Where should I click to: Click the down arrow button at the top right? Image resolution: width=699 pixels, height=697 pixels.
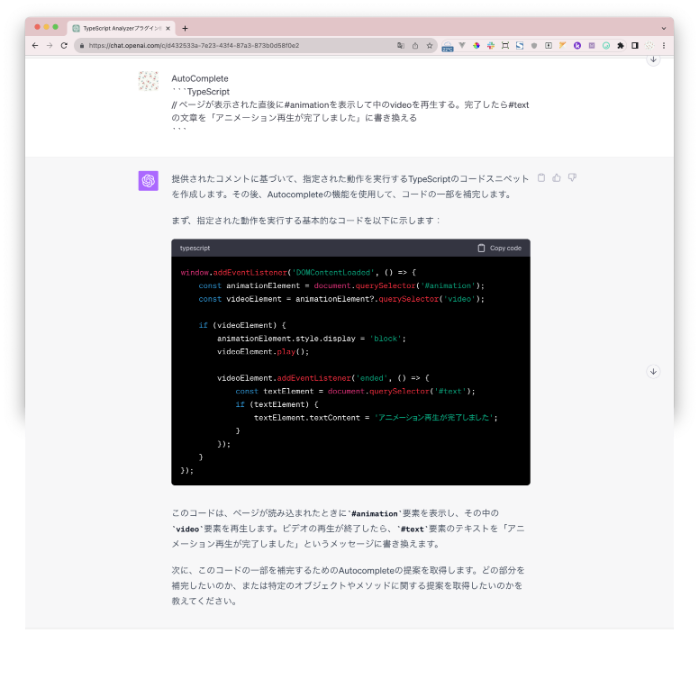(653, 60)
